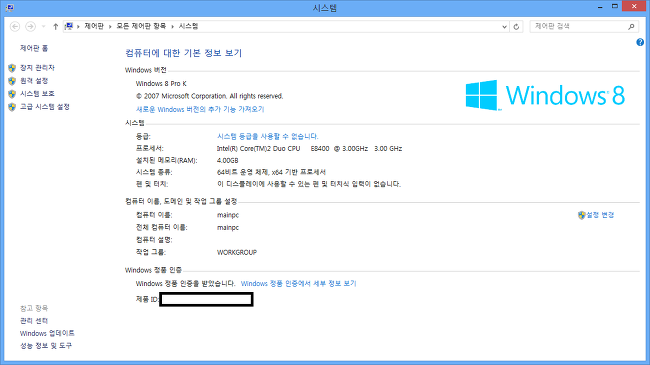Click the 2007 Microsoft Corporation copyright text
The height and width of the screenshot is (365, 650).
coord(209,96)
